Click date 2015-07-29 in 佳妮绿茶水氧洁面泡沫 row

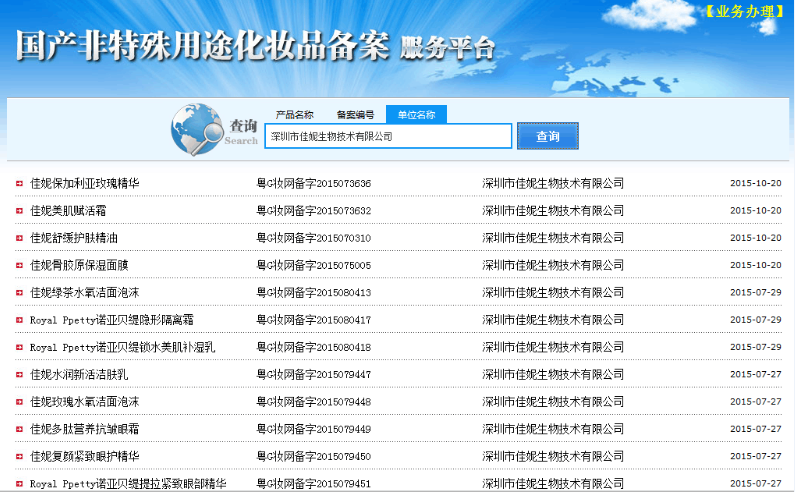click(x=755, y=293)
